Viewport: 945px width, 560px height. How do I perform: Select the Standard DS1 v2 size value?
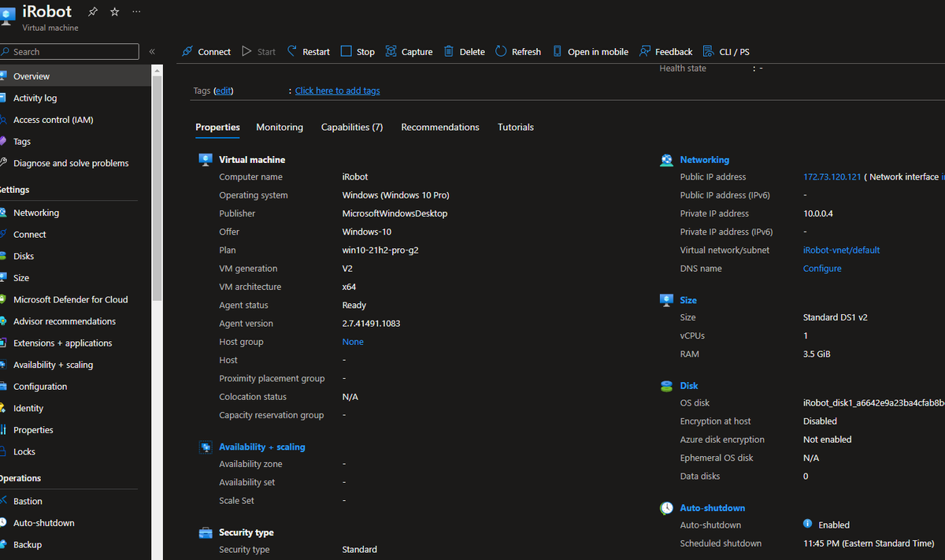click(x=836, y=317)
